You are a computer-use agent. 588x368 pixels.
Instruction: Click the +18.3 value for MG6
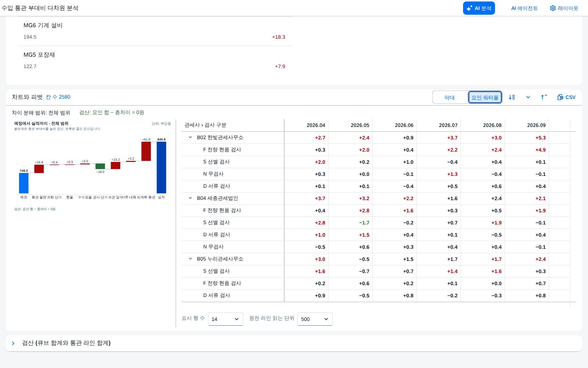pyautogui.click(x=279, y=37)
